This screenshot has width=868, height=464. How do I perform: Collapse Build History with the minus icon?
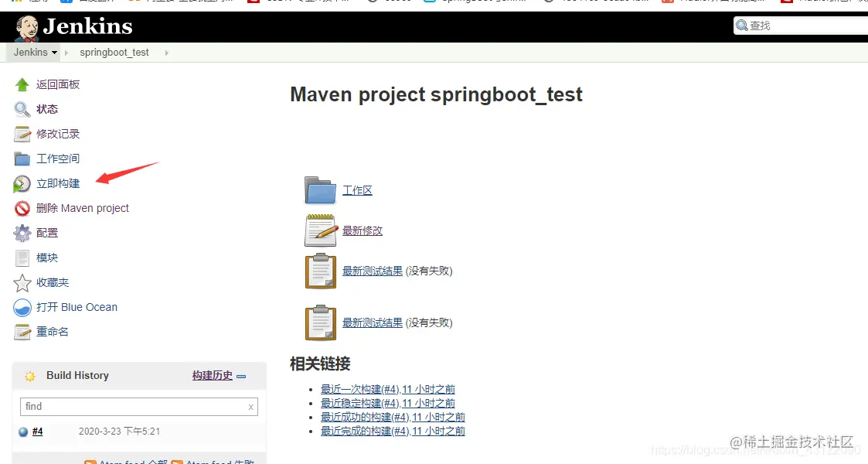pos(241,376)
